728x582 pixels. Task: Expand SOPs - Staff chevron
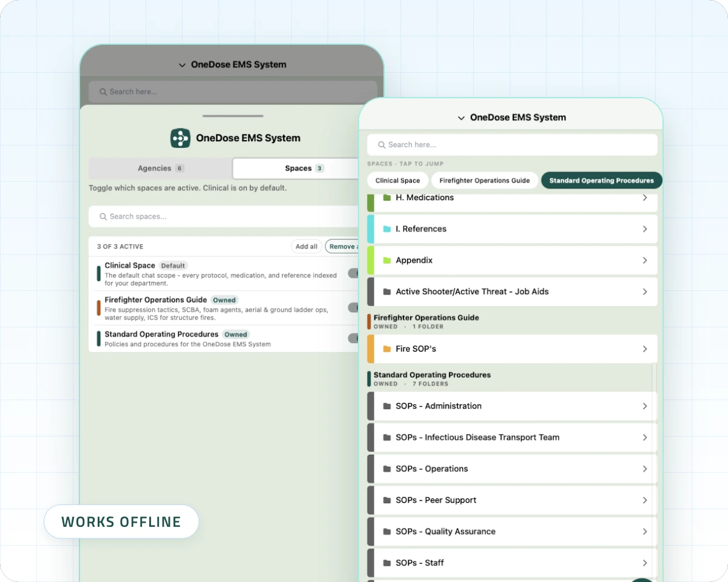(645, 563)
